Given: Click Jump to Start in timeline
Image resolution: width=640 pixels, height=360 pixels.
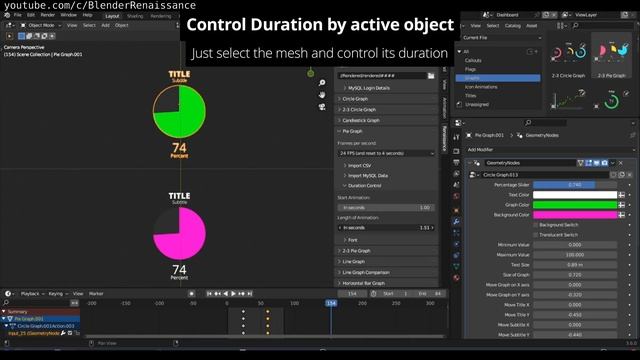Looking at the screenshot, I should point(209,293).
